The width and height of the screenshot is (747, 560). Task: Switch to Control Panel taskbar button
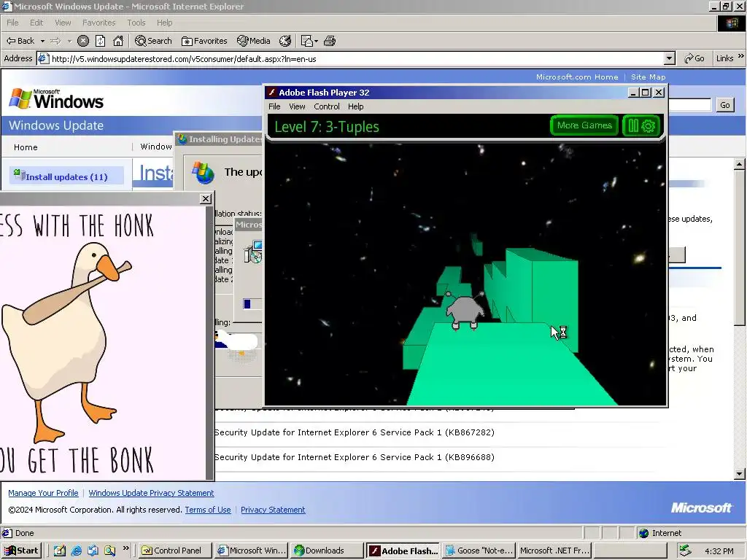[x=174, y=551]
